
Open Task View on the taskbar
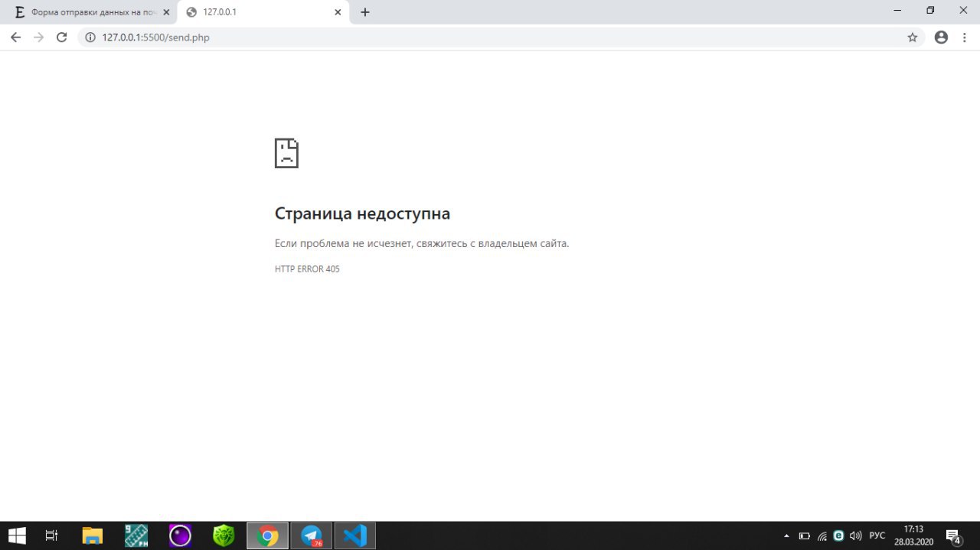pos(51,535)
